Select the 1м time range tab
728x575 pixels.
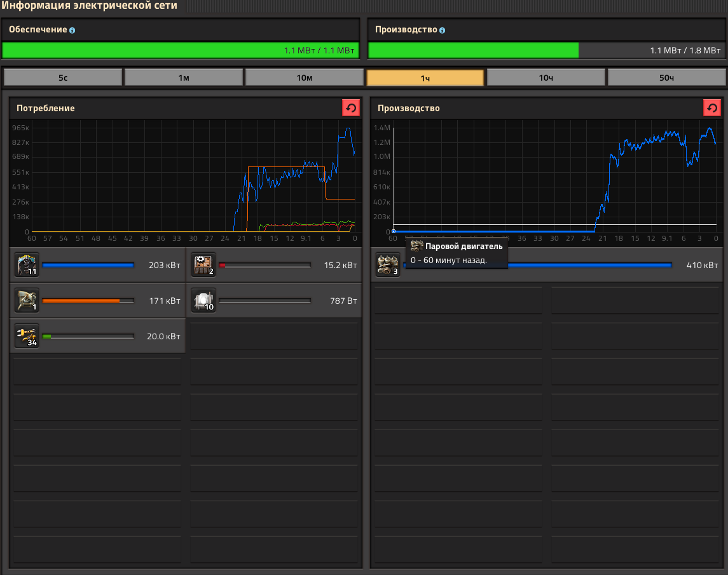tap(183, 78)
